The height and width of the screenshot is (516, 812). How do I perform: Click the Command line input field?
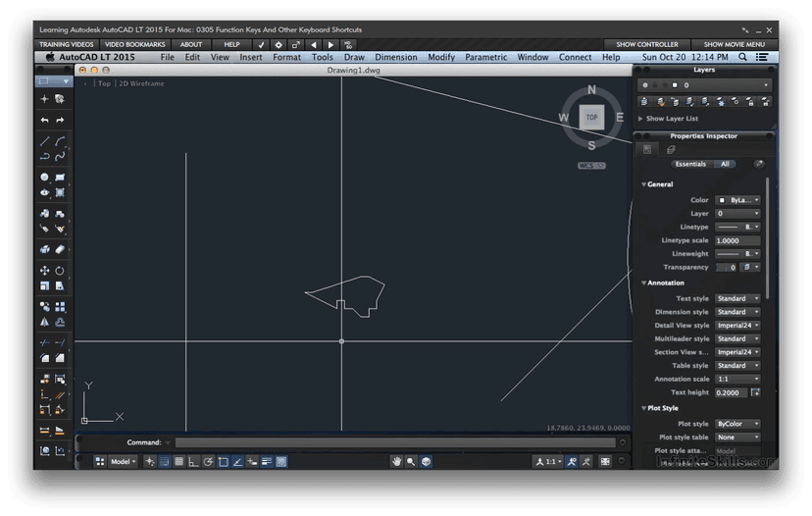[x=395, y=442]
